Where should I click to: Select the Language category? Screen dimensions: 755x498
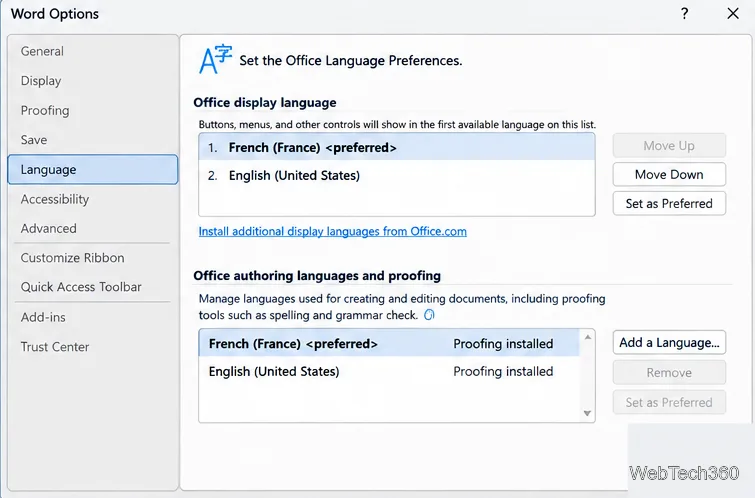pyautogui.click(x=92, y=170)
